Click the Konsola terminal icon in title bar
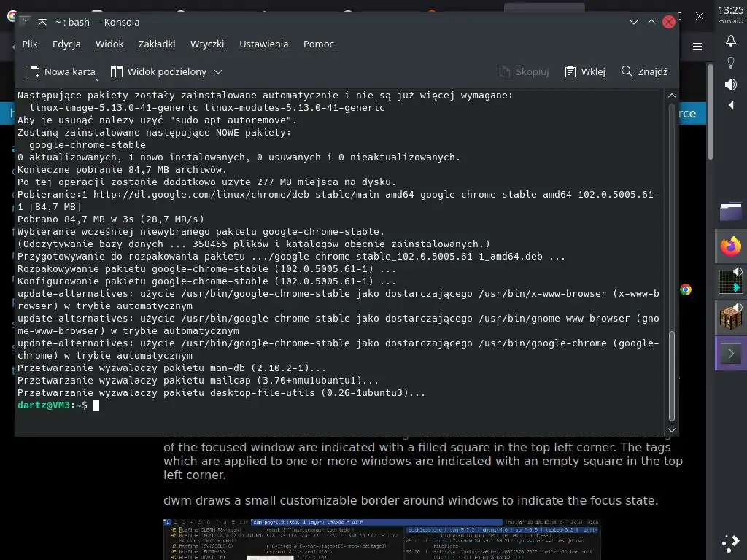747x560 pixels. pos(25,22)
